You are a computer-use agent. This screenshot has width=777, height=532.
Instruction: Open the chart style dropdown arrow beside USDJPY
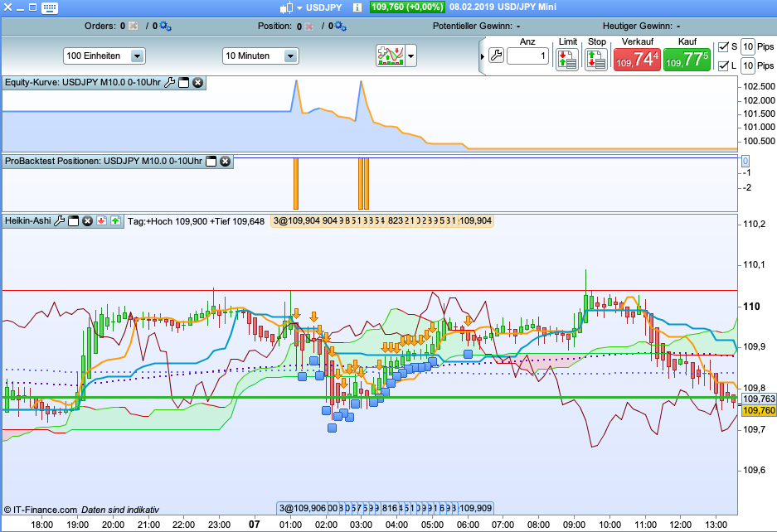[x=299, y=8]
